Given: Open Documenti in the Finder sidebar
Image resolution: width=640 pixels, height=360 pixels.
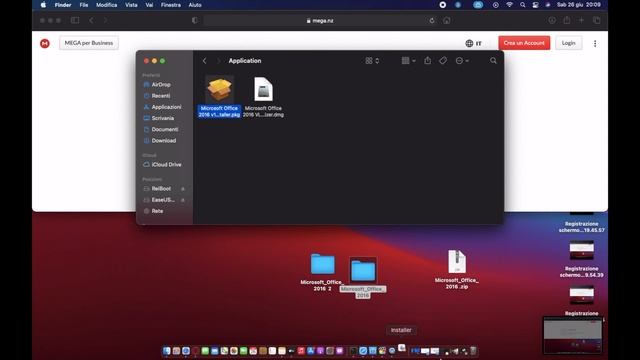Looking at the screenshot, I should click(164, 129).
